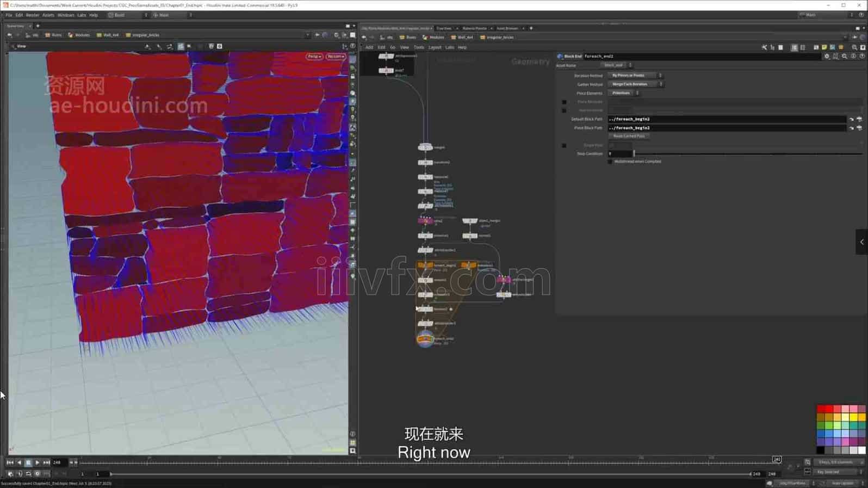Edit the current frame field 248
The width and height of the screenshot is (868, 488).
[59, 462]
